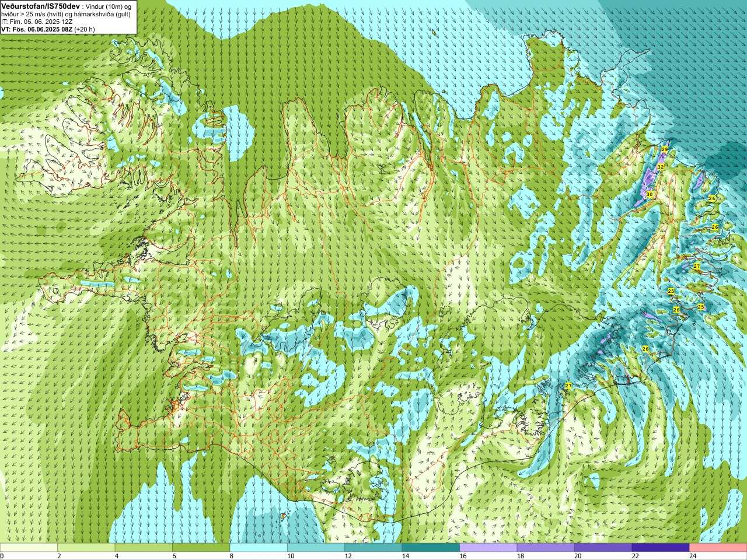Screen dimensions: 747x560
Task: Click the legend tick label 16
Action: [x=463, y=556]
